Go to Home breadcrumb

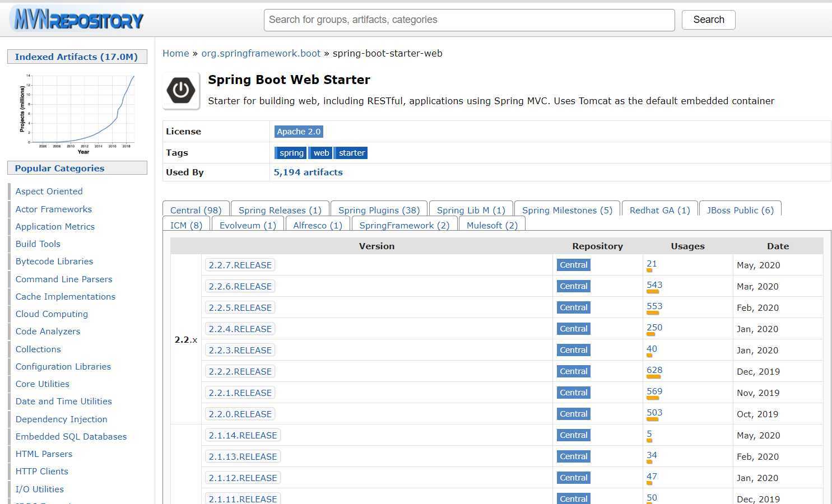point(176,53)
